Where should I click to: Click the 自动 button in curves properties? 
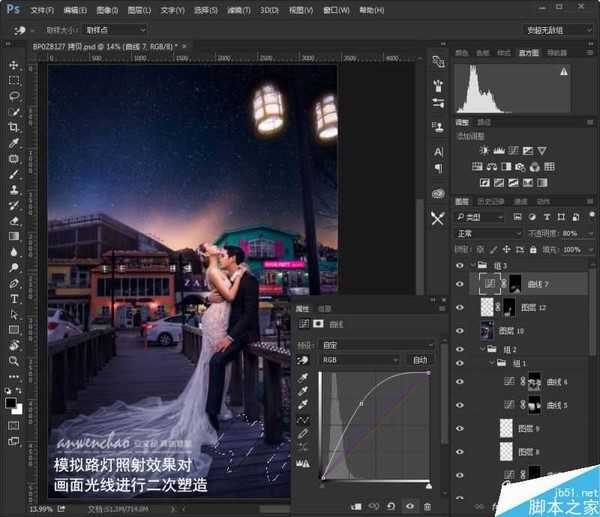(x=420, y=358)
